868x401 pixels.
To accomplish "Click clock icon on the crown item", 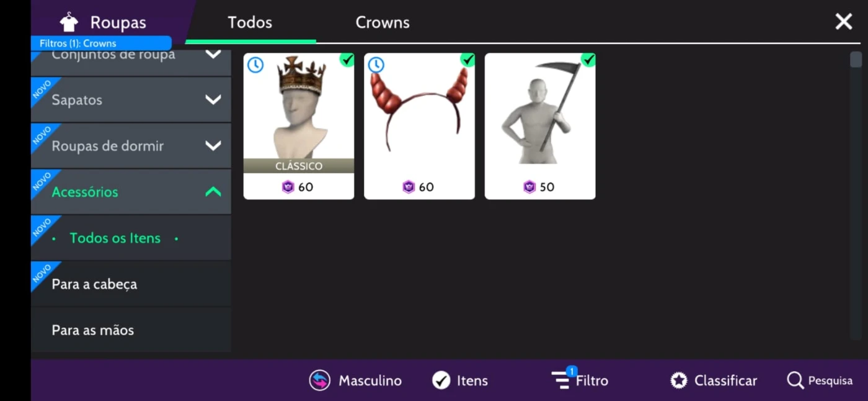I will coord(255,65).
